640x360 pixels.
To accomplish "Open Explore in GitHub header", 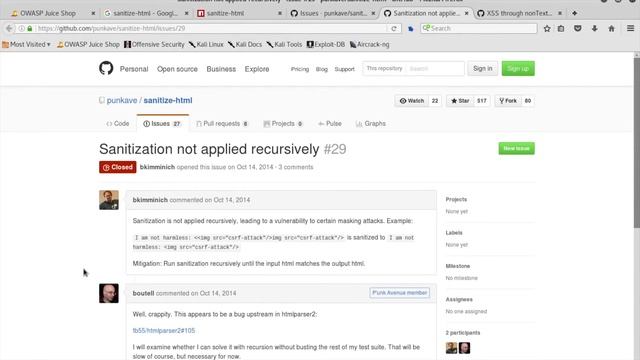I will [x=257, y=69].
